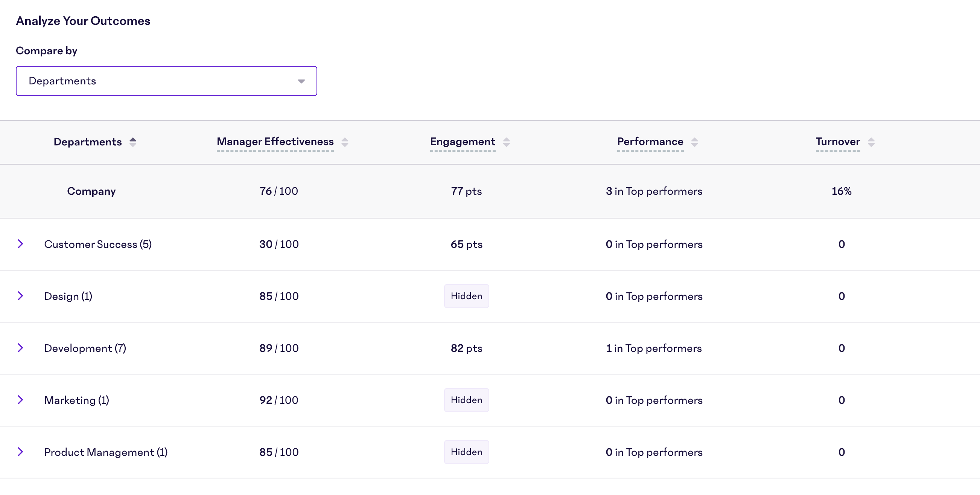This screenshot has width=980, height=495.
Task: Click Product Management turnover value 0
Action: click(x=842, y=452)
